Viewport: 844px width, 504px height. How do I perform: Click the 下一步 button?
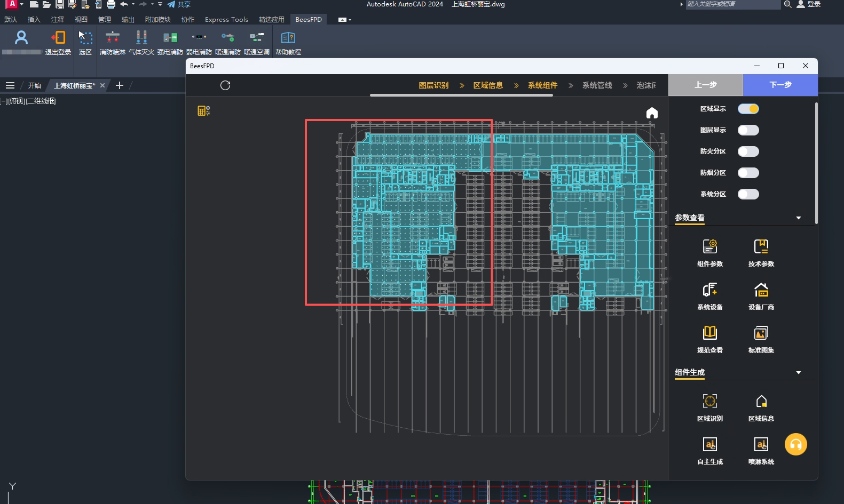click(780, 85)
